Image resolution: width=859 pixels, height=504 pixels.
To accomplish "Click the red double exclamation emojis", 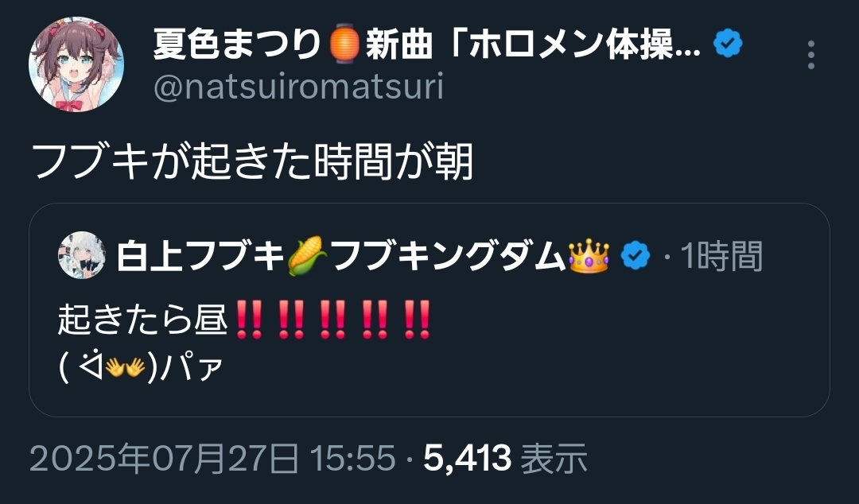I will (333, 319).
